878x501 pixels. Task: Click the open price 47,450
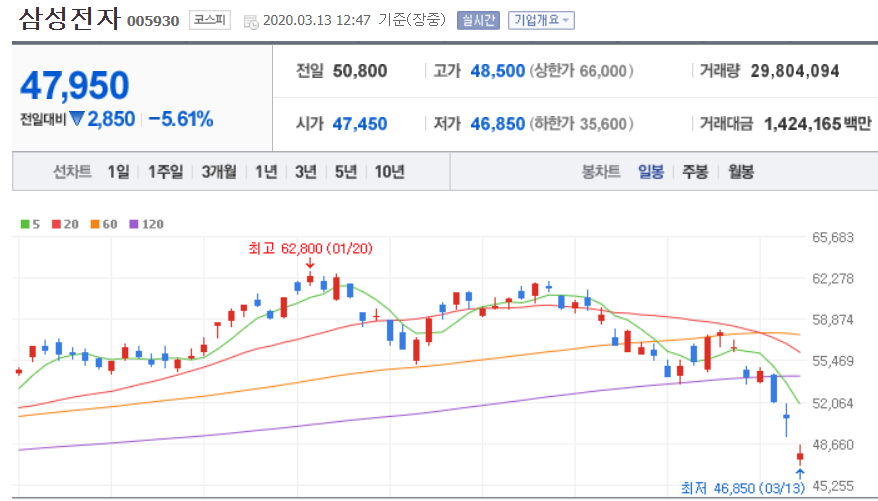click(359, 124)
